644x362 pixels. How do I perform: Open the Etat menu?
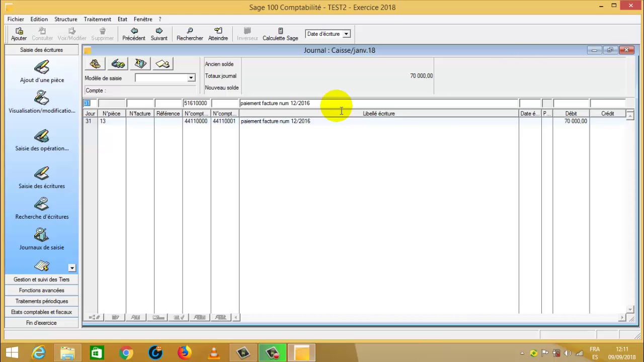coord(122,19)
